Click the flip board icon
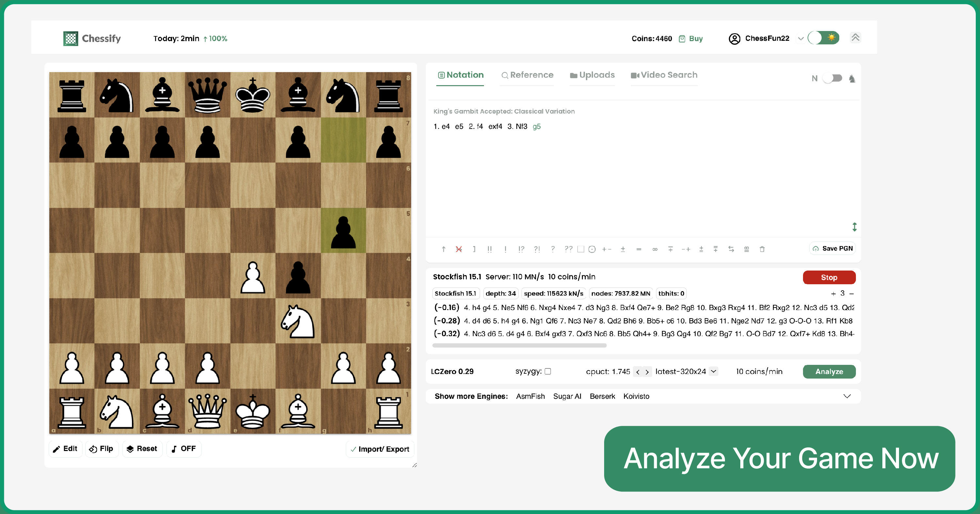This screenshot has height=514, width=980. 101,449
